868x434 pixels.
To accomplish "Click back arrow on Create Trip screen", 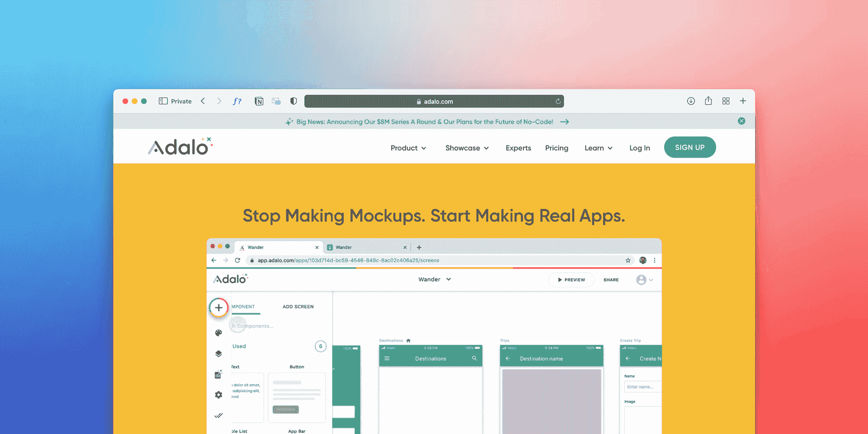I will [628, 359].
